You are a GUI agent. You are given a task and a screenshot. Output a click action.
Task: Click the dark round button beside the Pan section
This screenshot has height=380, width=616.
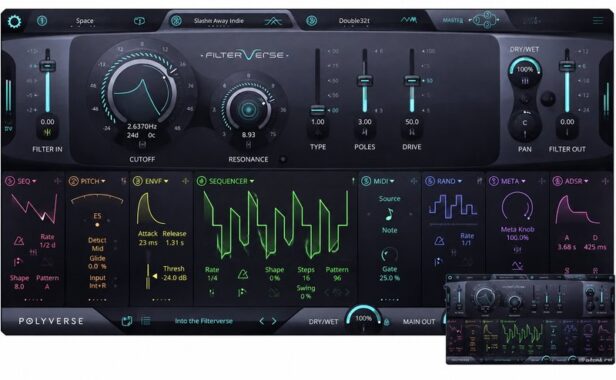coord(548,99)
